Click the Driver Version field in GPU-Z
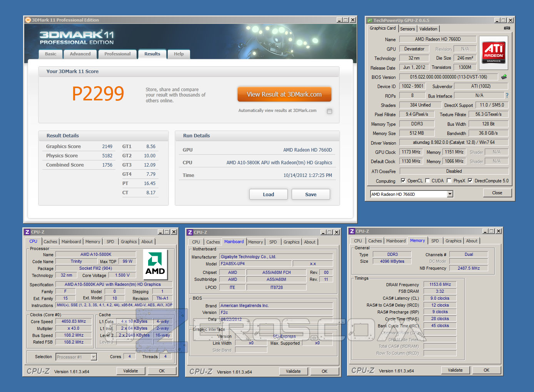534x392 pixels. pos(454,142)
